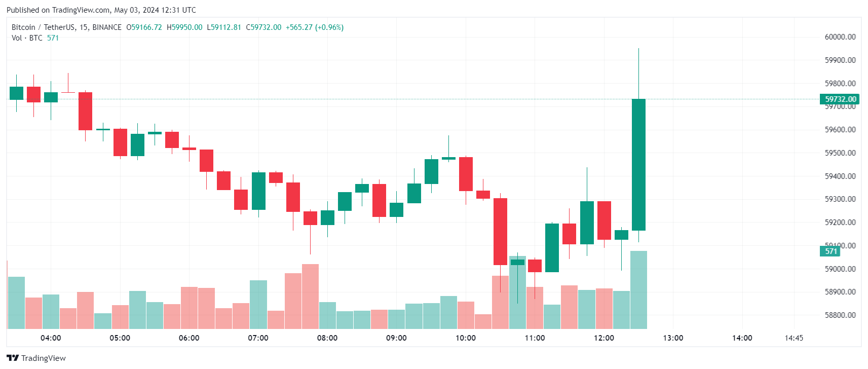This screenshot has width=868, height=369.
Task: Click the TradingView logo icon
Action: click(13, 358)
